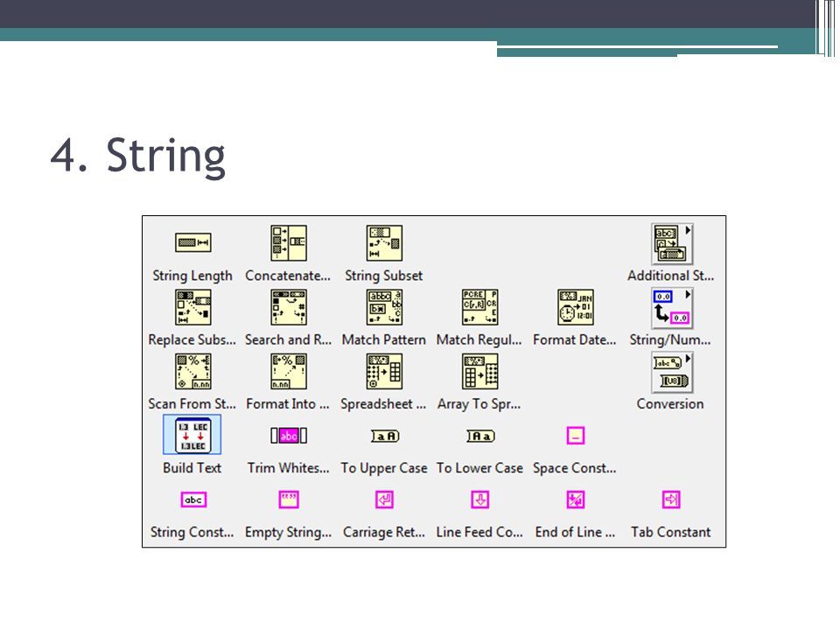Click the To Lower Case icon
This screenshot has height=630, width=840.
(x=480, y=436)
